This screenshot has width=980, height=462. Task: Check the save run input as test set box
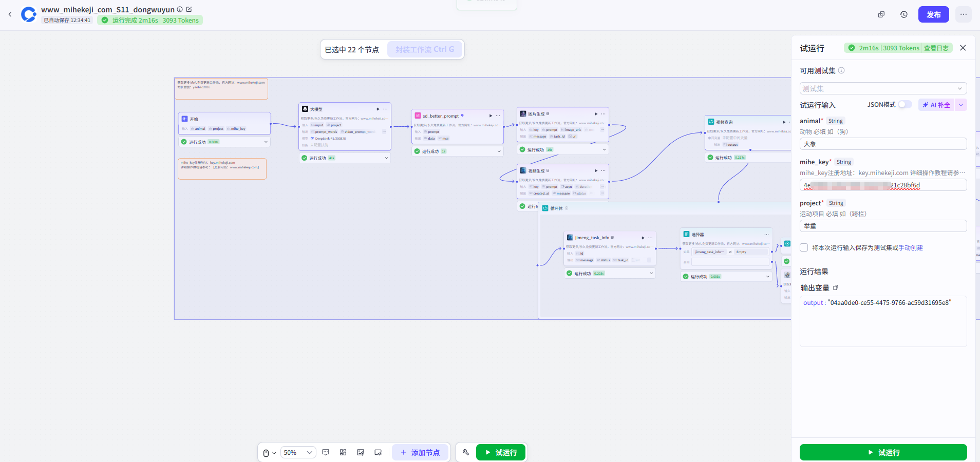pyautogui.click(x=804, y=247)
